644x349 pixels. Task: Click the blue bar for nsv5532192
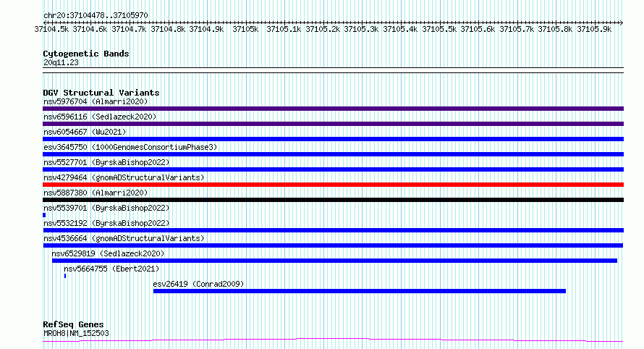coord(333,230)
